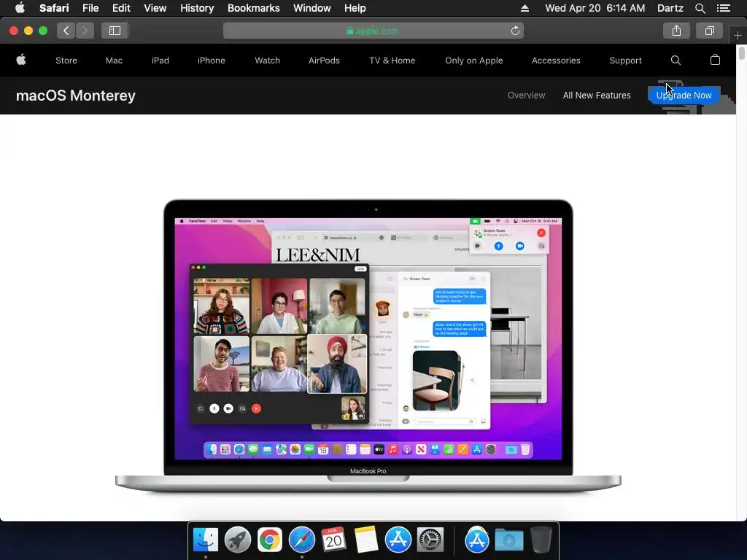Click the Upgrade Now button

point(684,96)
